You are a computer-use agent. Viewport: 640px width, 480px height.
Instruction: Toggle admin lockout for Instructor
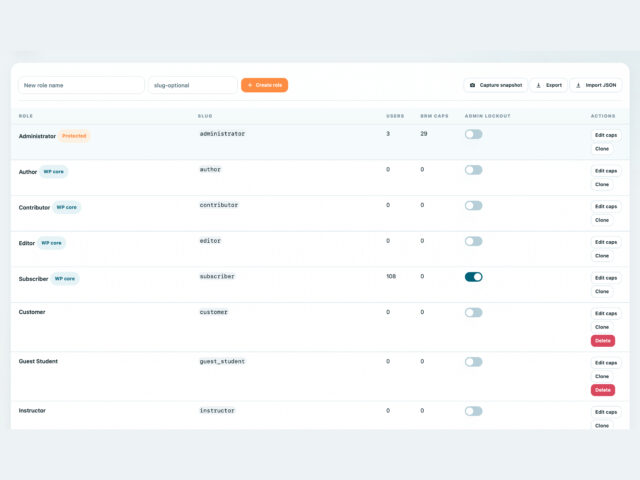[x=473, y=411]
